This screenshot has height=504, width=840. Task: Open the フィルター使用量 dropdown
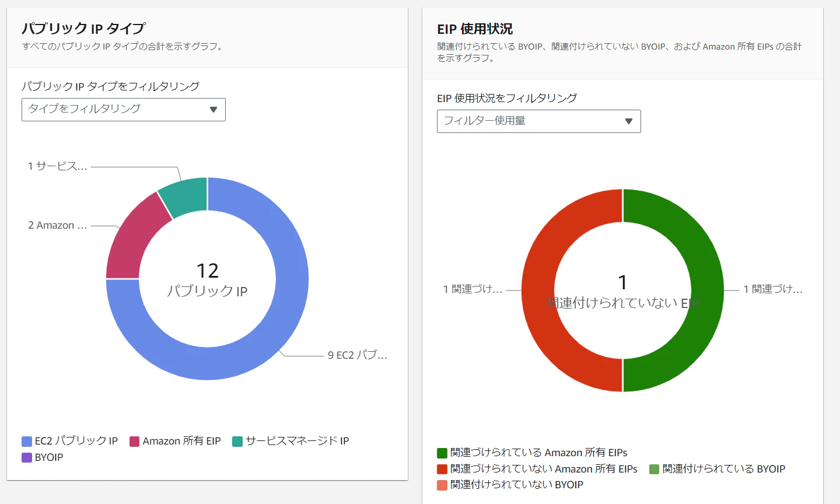click(539, 121)
